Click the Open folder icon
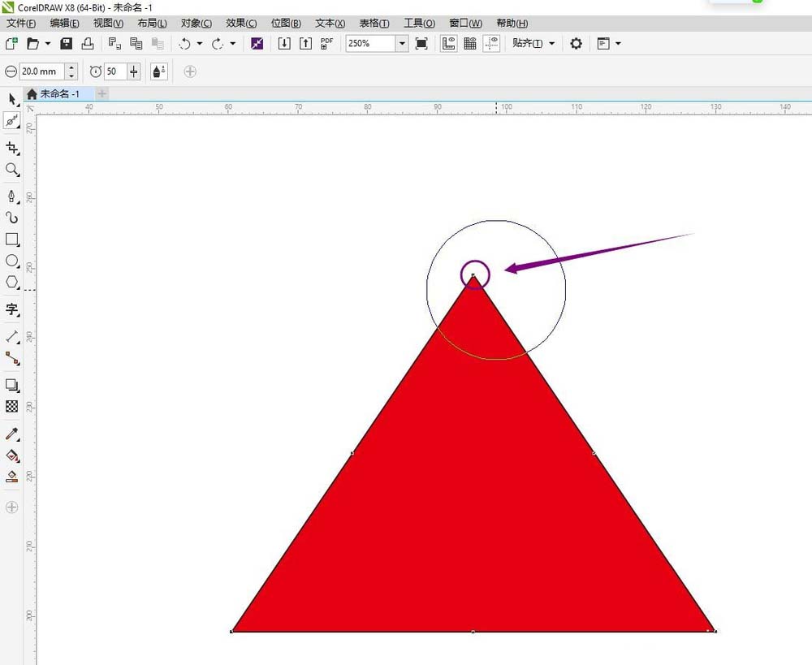 pyautogui.click(x=32, y=44)
